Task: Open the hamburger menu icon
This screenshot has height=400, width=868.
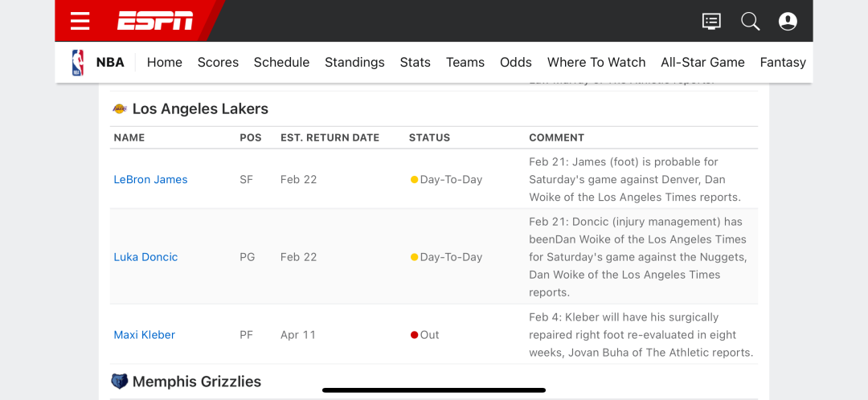Action: coord(80,21)
